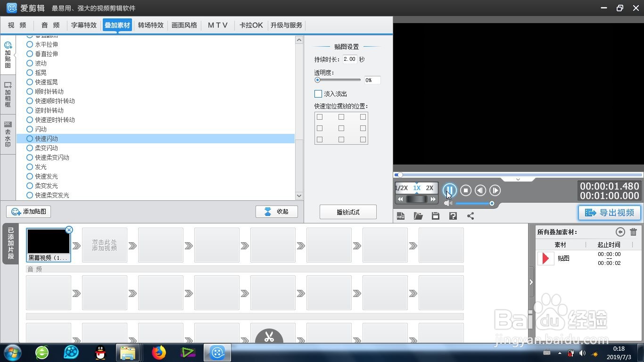Open the ＭＴＶ tab
644x362 pixels.
217,25
